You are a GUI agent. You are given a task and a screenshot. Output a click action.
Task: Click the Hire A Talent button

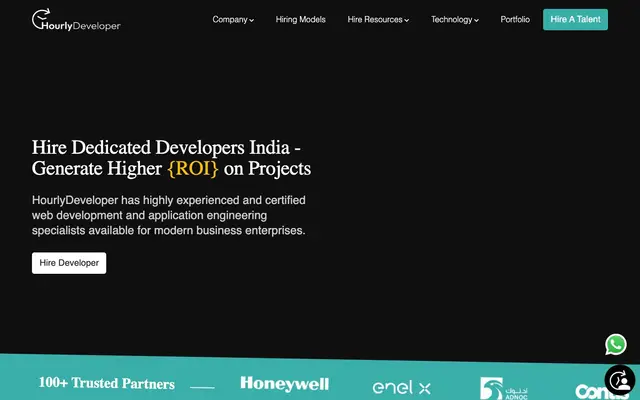(x=575, y=20)
